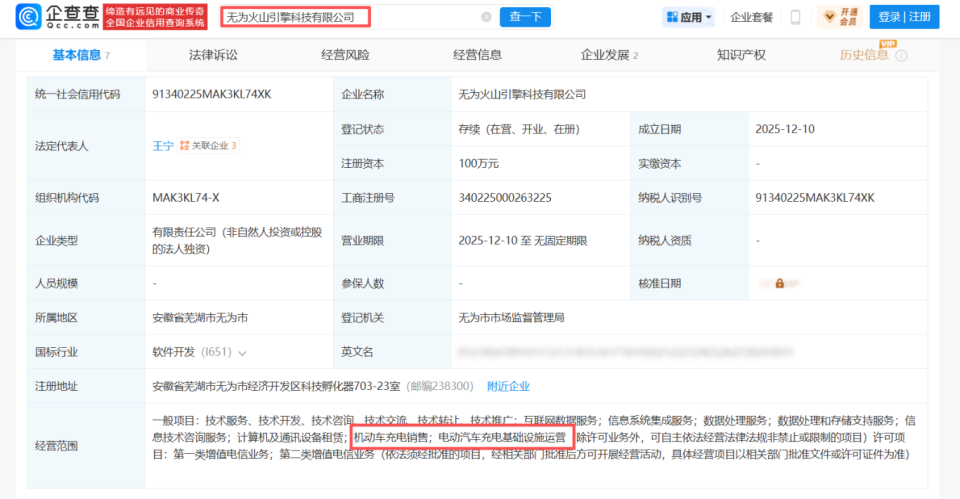
Task: Select the 经营信息 tab
Action: pos(478,55)
